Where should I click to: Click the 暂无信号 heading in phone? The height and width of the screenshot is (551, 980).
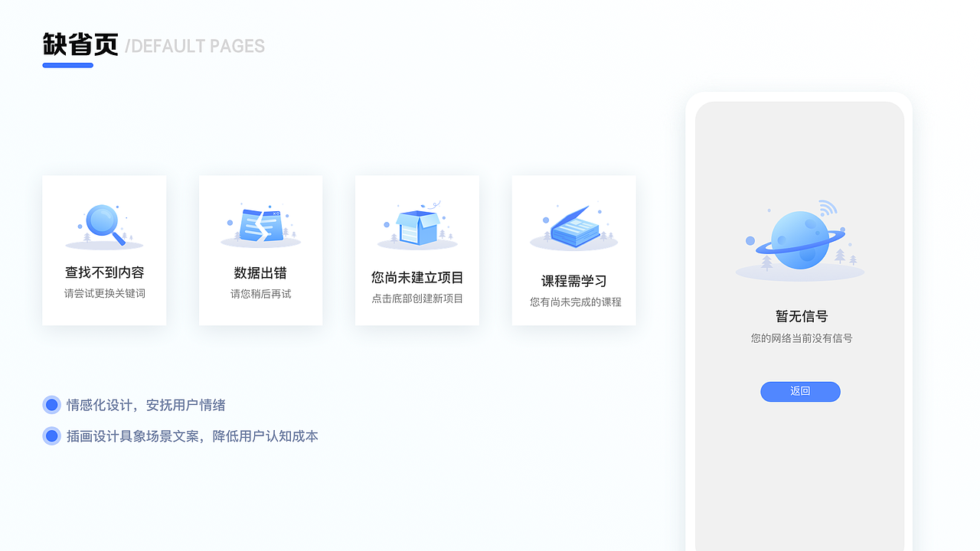pos(802,316)
